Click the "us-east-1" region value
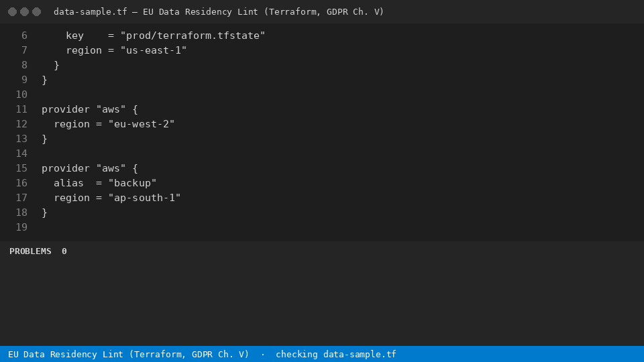The image size is (644, 362). pos(154,50)
